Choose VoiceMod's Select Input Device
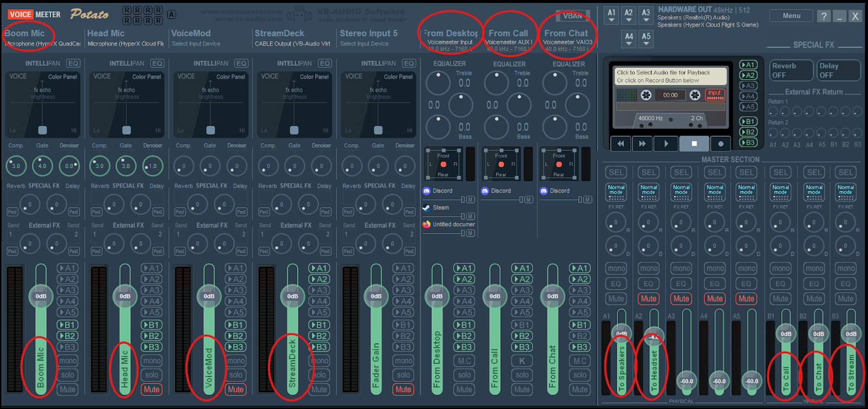 tap(196, 44)
